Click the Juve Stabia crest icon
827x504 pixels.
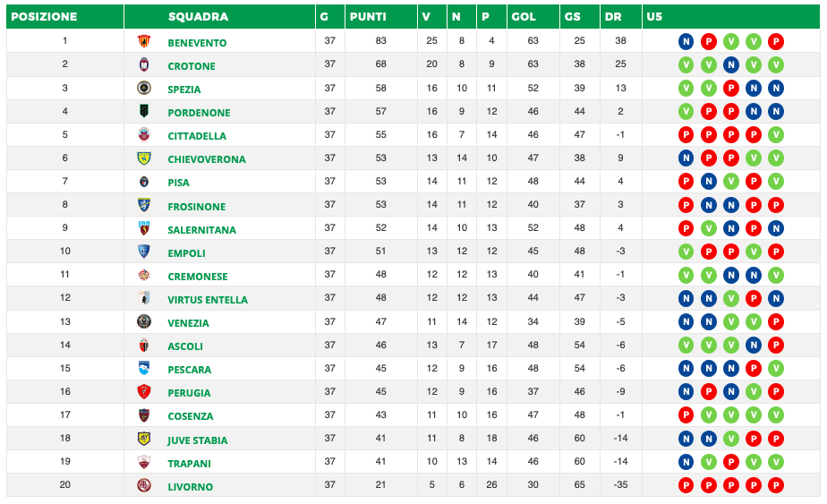143,440
